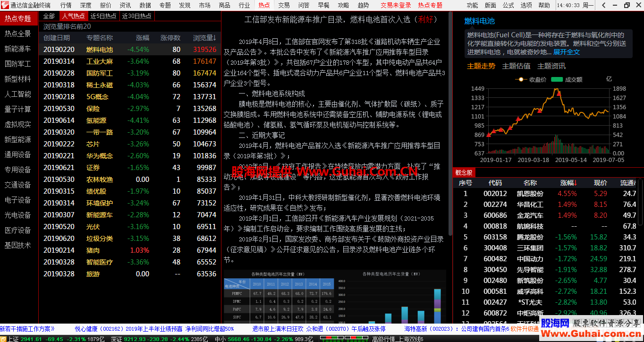Select 热点全景 in the left sidebar
Screen dimensions: 644x342
coord(18,34)
